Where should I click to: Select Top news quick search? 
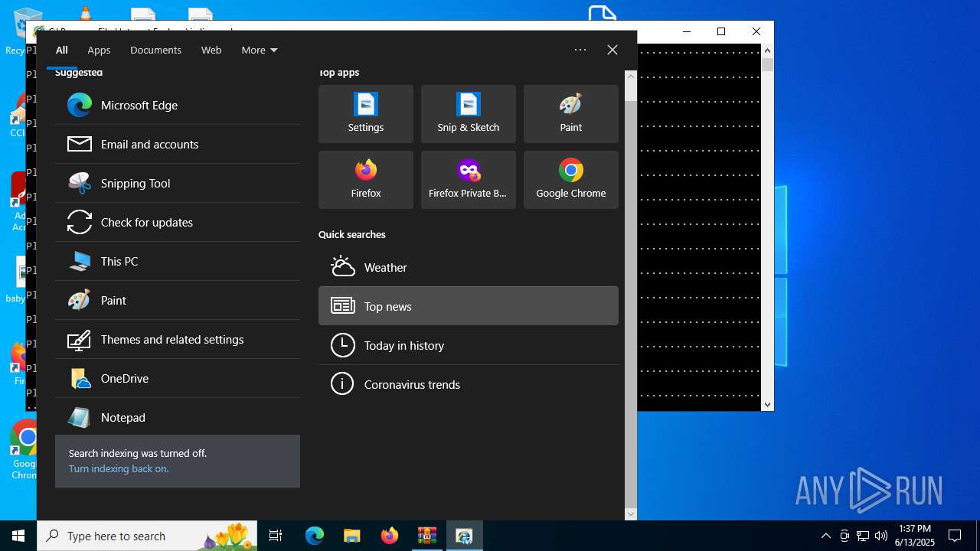coord(469,306)
